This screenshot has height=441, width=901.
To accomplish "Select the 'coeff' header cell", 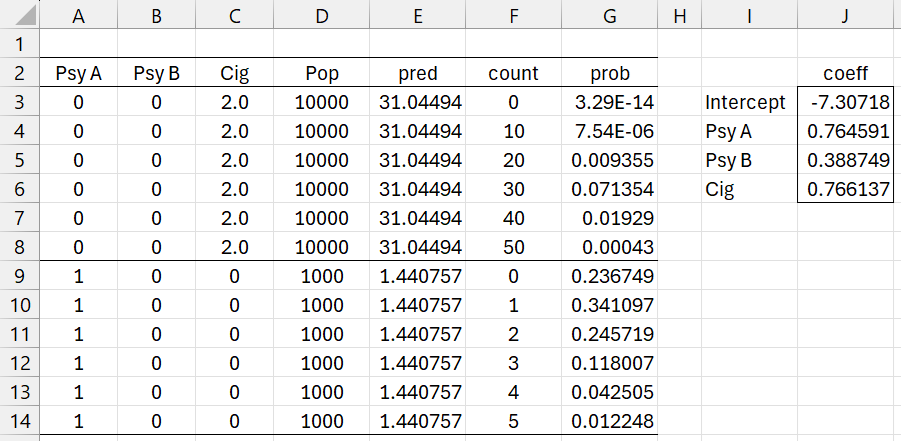I will tap(846, 73).
